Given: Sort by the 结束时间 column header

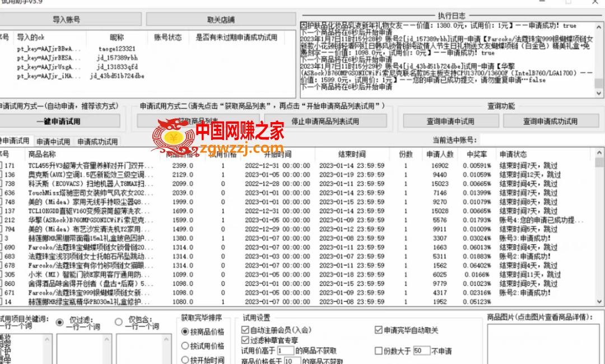Looking at the screenshot, I should click(352, 154).
